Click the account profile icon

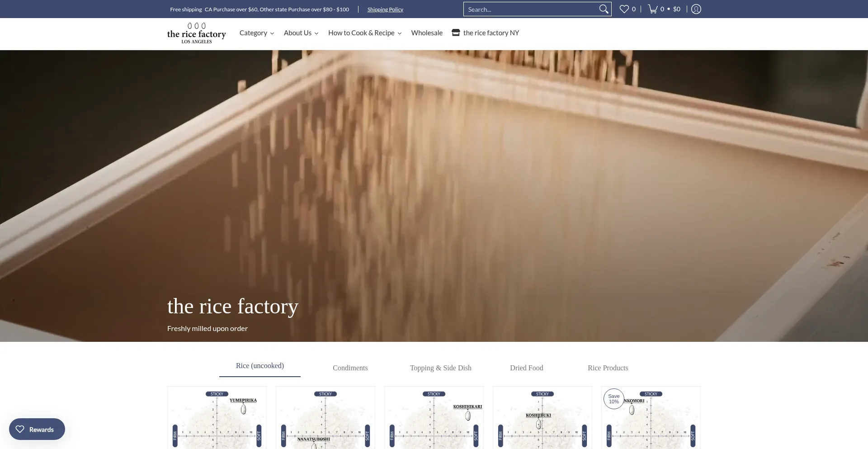point(696,9)
